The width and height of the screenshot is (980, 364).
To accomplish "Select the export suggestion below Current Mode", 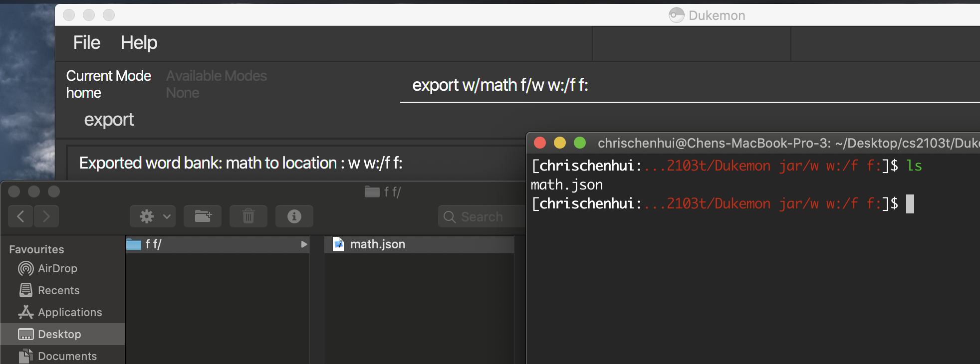I will pos(109,120).
